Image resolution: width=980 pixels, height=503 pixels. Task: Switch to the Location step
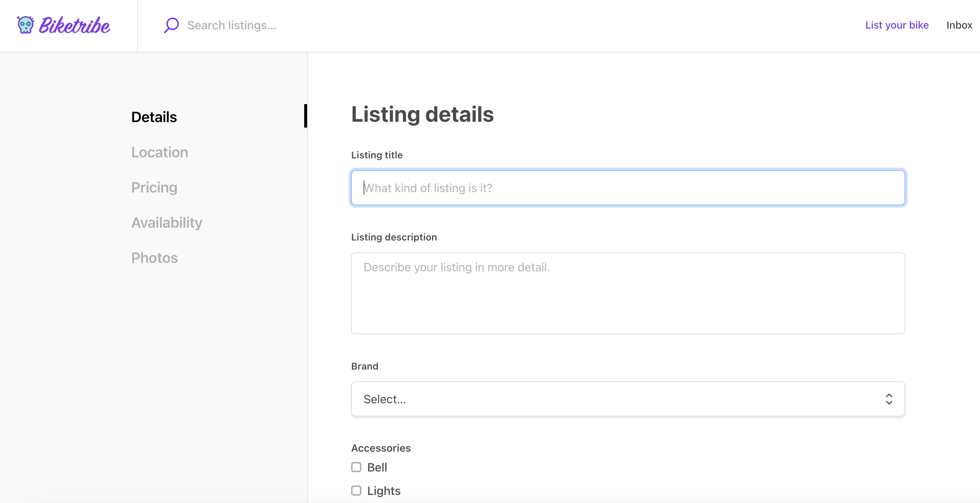tap(159, 152)
